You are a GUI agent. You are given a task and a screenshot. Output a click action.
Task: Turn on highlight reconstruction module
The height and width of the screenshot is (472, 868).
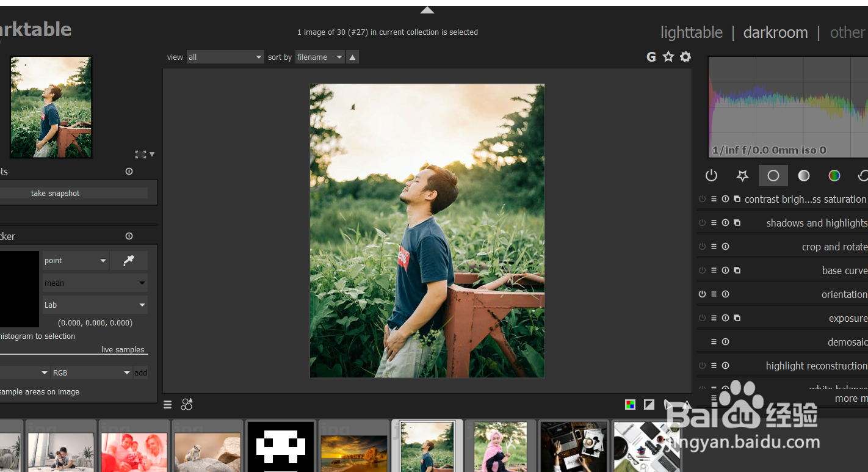click(702, 366)
